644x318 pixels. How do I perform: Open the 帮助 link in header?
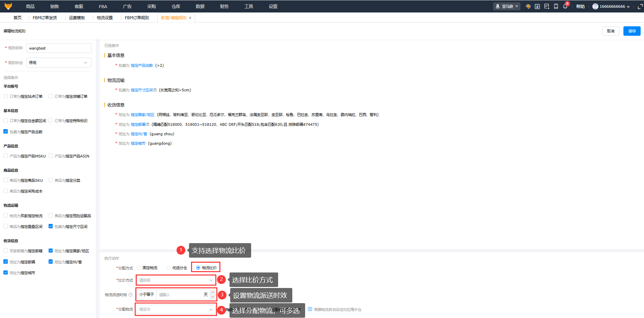pos(581,6)
